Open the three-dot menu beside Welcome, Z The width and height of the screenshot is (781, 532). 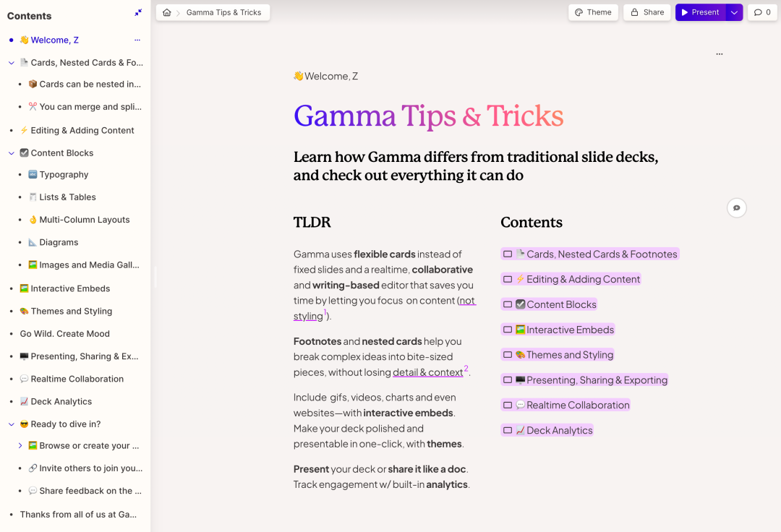[x=137, y=40]
